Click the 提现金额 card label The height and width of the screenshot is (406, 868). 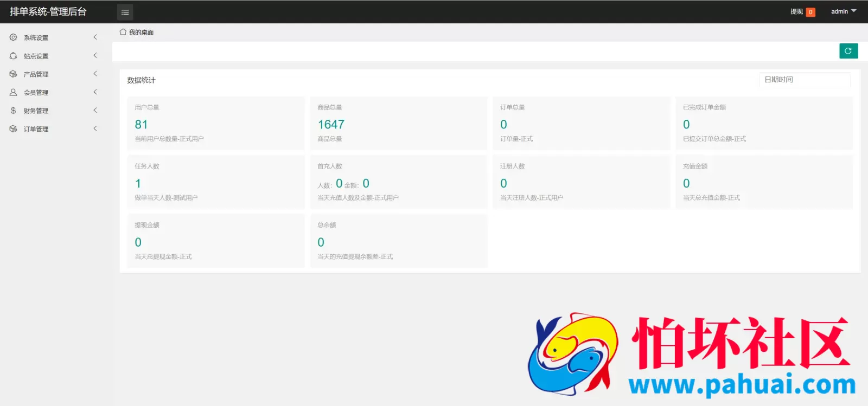[146, 225]
